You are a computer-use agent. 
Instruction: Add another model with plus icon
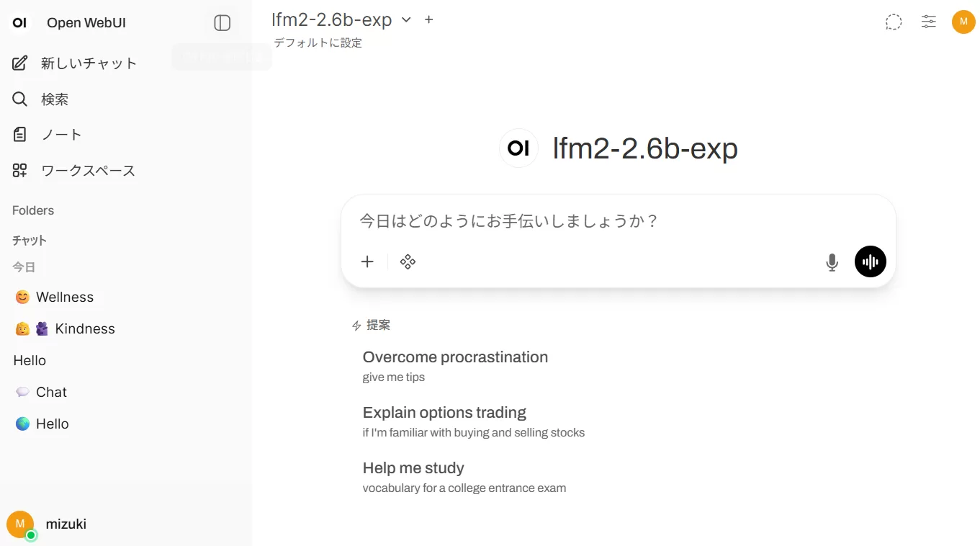coord(429,20)
